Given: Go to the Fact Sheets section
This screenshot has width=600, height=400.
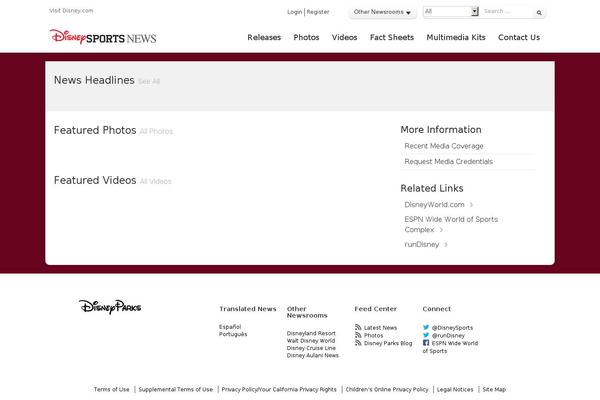Looking at the screenshot, I should coord(391,37).
